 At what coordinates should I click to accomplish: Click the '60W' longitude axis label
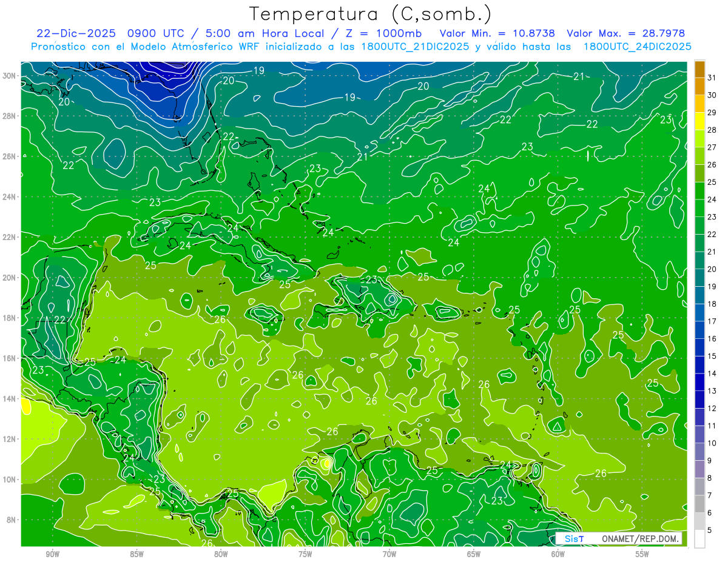click(558, 554)
